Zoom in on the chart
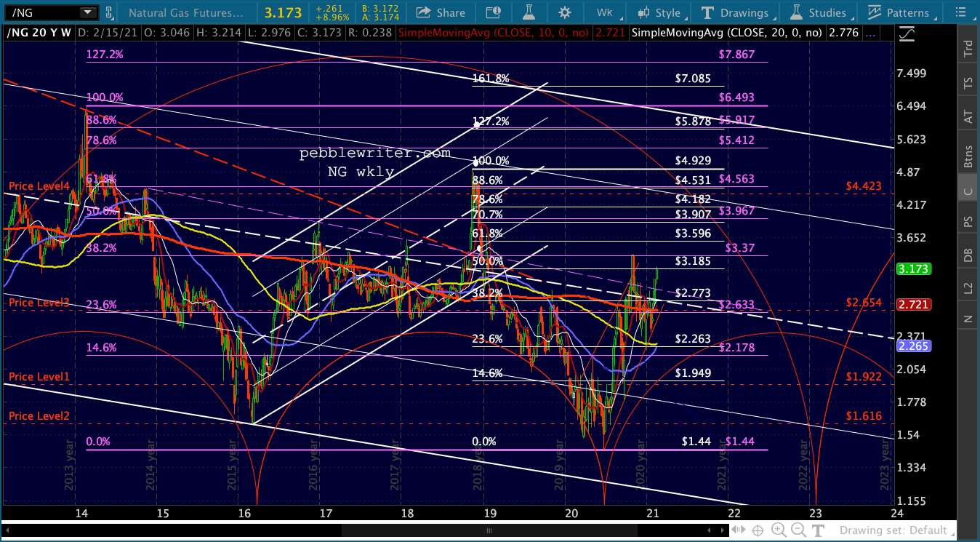This screenshot has height=542, width=980. (779, 530)
